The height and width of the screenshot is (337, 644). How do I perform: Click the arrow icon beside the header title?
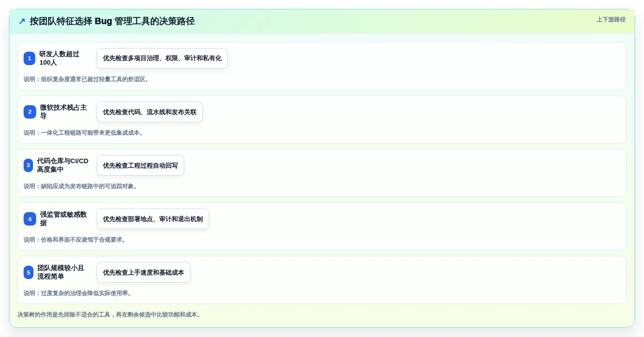click(22, 21)
